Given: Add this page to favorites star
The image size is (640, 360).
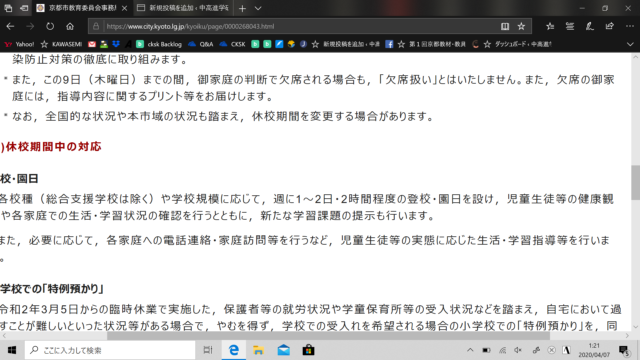Looking at the screenshot, I should [521, 26].
